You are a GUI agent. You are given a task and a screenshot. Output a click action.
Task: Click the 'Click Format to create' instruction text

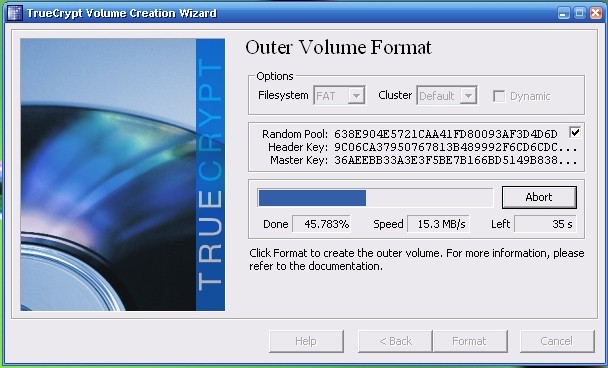[416, 260]
